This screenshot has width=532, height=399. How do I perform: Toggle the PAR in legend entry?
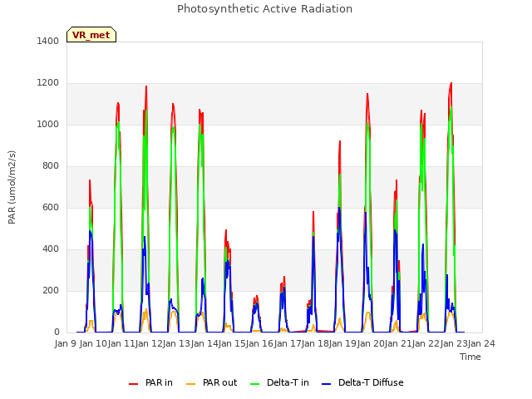(x=150, y=382)
